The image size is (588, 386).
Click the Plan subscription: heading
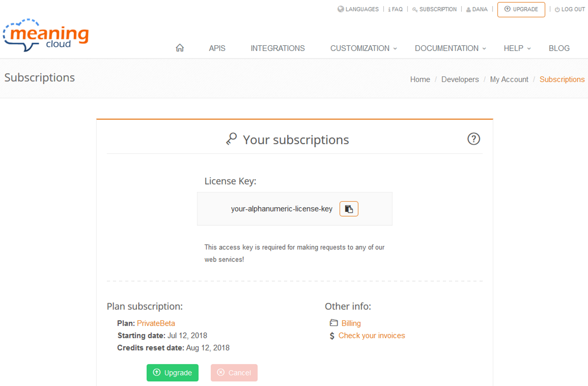point(145,306)
